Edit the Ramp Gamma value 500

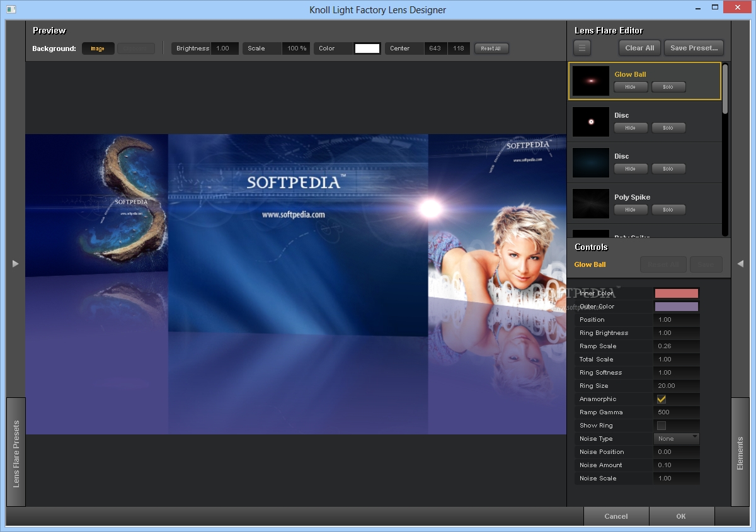(677, 412)
